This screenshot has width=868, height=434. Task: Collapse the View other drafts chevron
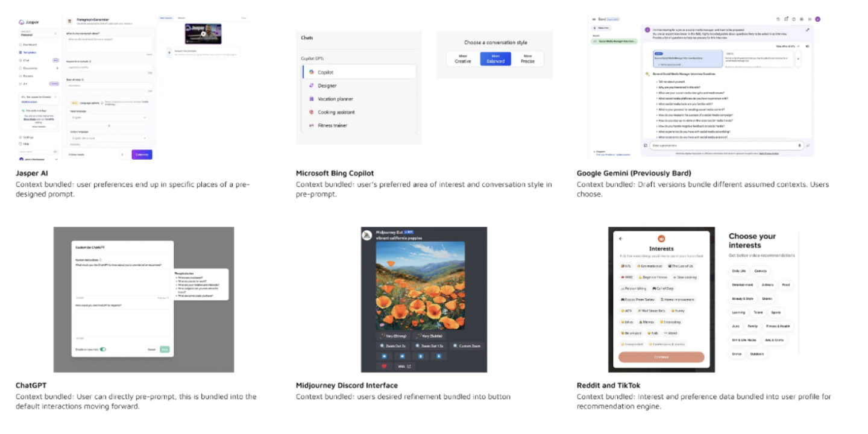[x=798, y=46]
